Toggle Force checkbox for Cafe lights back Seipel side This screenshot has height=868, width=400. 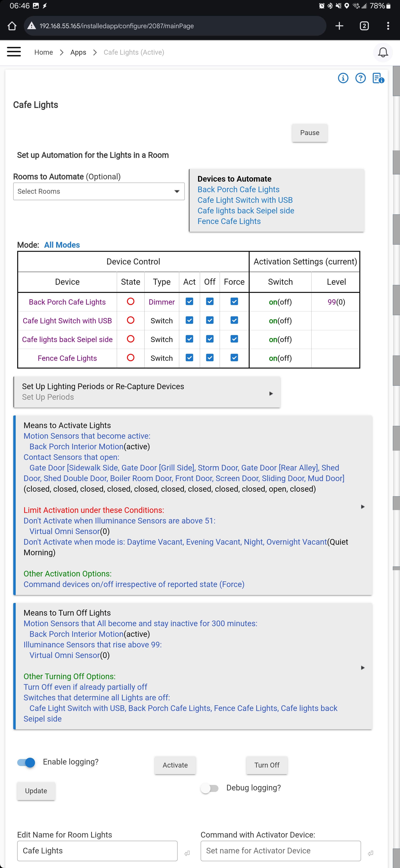point(234,339)
